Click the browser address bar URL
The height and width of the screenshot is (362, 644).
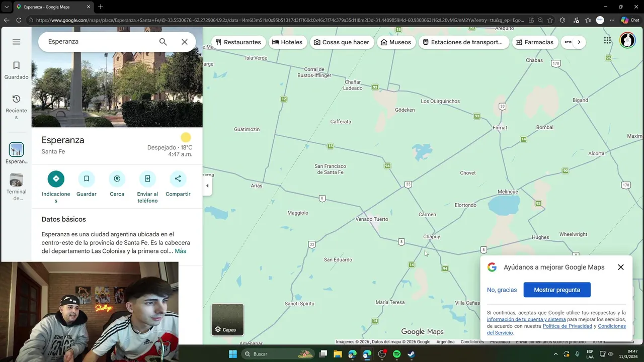[x=281, y=20]
